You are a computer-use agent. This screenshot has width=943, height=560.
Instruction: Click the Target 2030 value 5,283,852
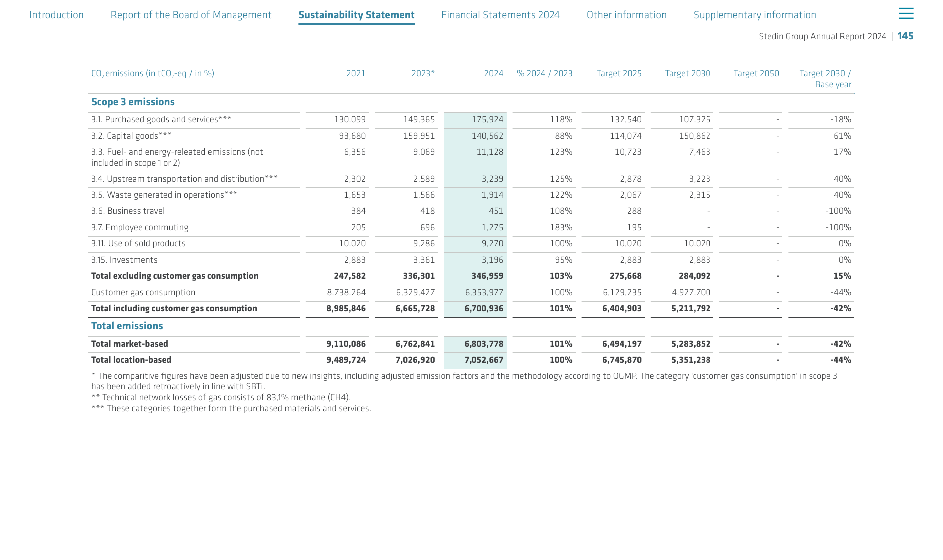[x=691, y=344]
